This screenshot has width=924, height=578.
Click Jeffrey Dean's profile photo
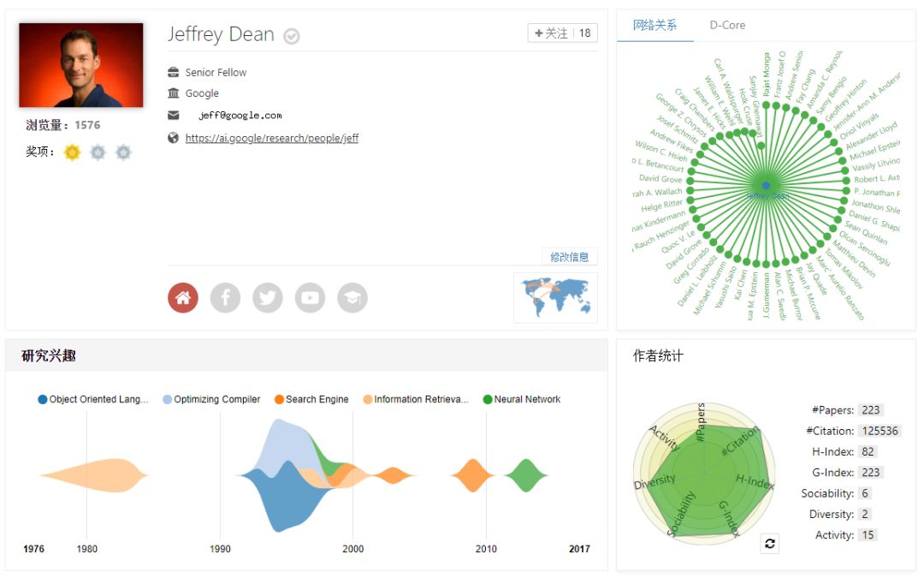tap(81, 65)
